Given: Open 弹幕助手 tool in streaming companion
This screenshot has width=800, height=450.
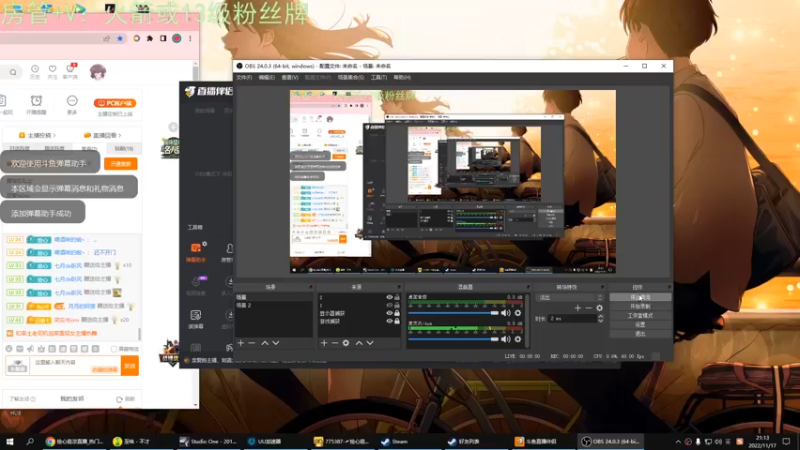Looking at the screenshot, I should 196,252.
